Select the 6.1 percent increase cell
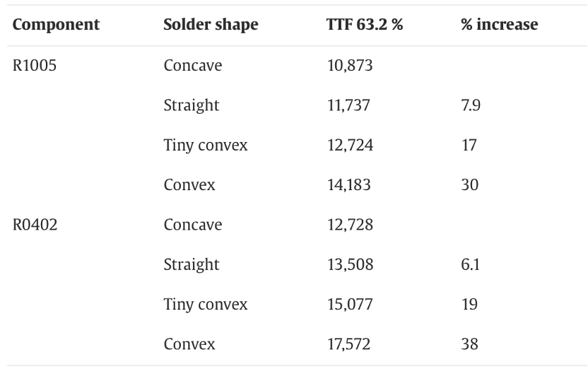 [x=471, y=264]
